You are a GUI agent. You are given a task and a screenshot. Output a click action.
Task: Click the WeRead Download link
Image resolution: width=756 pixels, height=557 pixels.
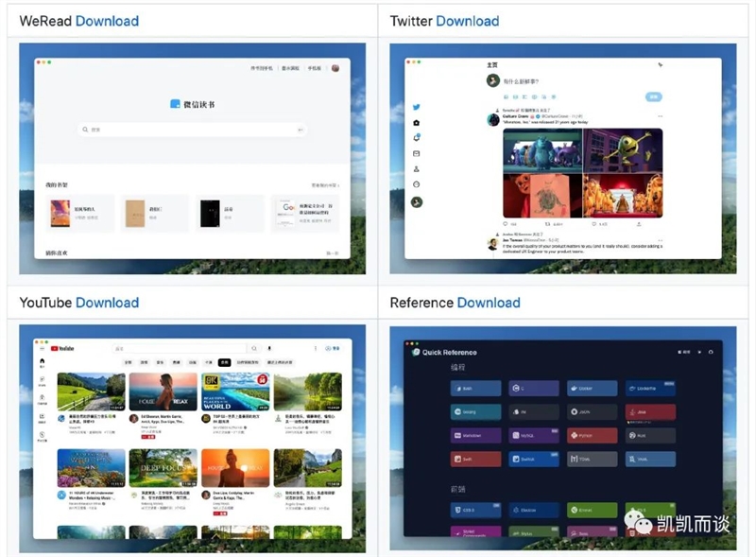(x=107, y=21)
